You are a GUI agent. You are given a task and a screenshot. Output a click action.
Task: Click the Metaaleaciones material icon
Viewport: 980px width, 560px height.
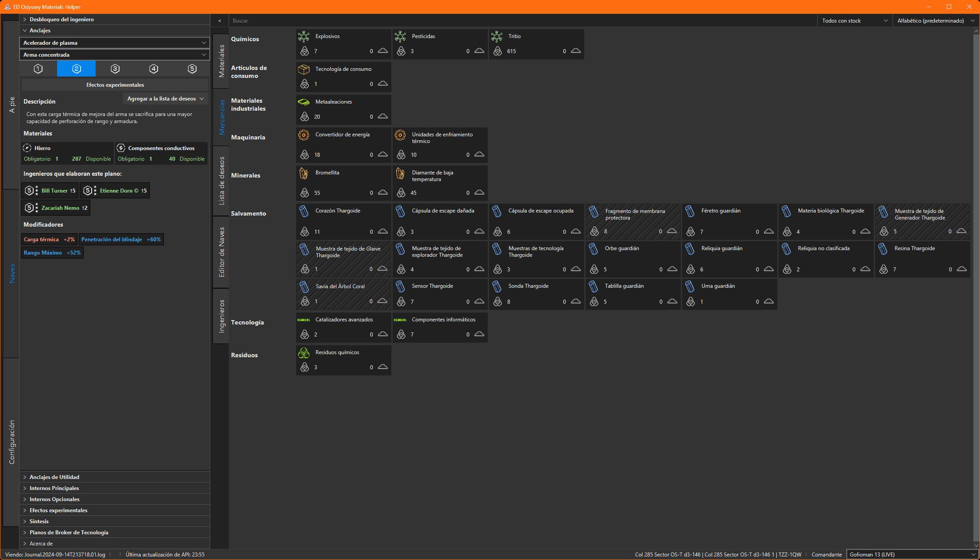click(x=304, y=102)
